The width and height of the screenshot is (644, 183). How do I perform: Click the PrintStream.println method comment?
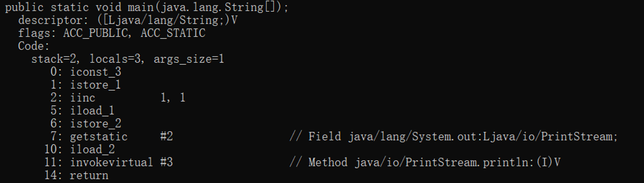(425, 162)
